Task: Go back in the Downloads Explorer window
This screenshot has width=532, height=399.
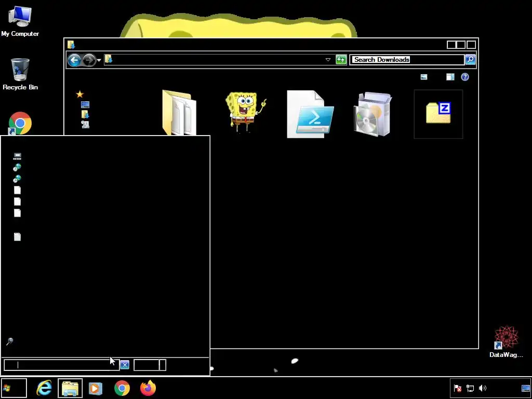Action: 74,60
